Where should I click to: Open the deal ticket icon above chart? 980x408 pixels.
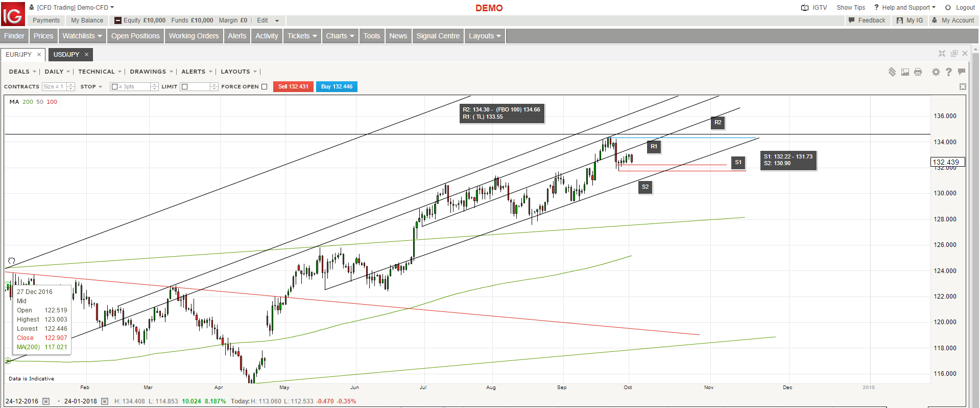point(892,72)
